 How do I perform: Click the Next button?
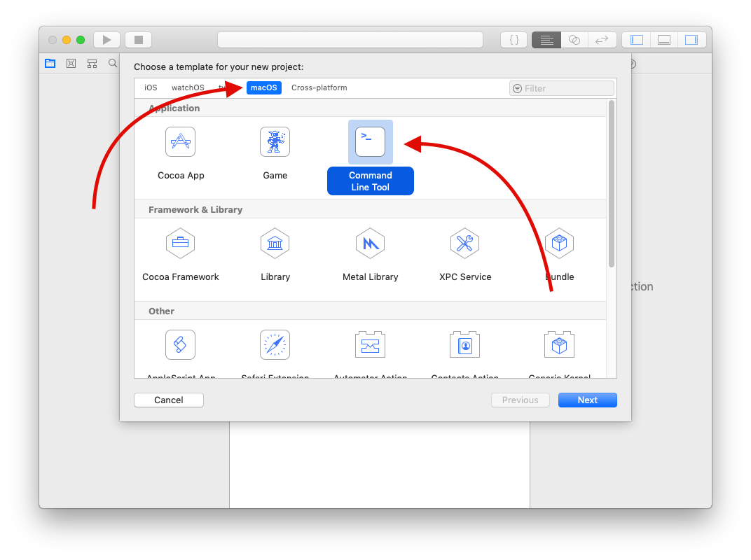pos(587,400)
